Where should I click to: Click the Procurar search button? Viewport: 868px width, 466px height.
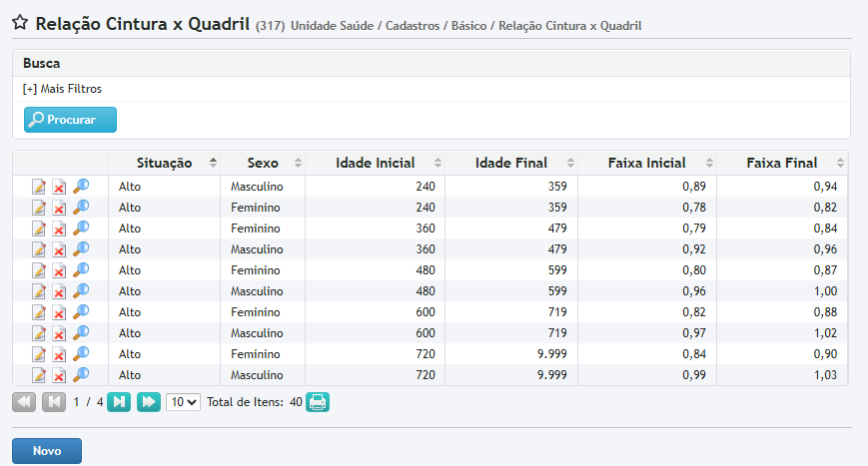coord(70,120)
